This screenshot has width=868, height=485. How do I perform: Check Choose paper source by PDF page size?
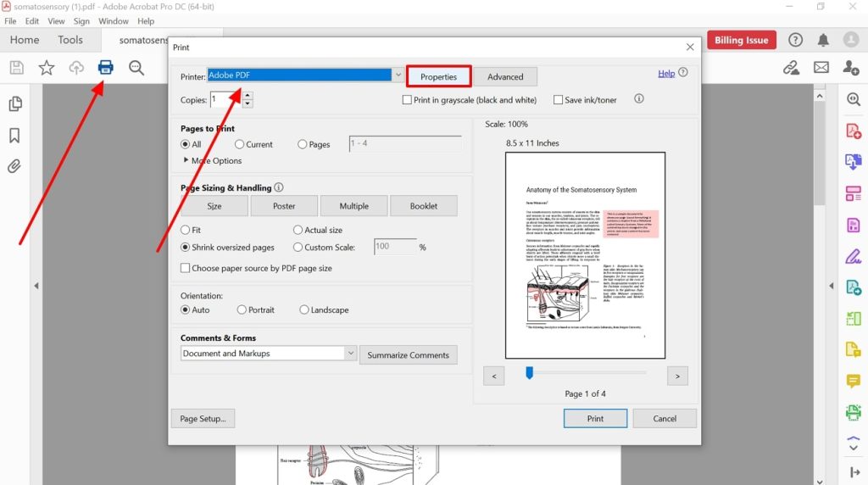186,268
